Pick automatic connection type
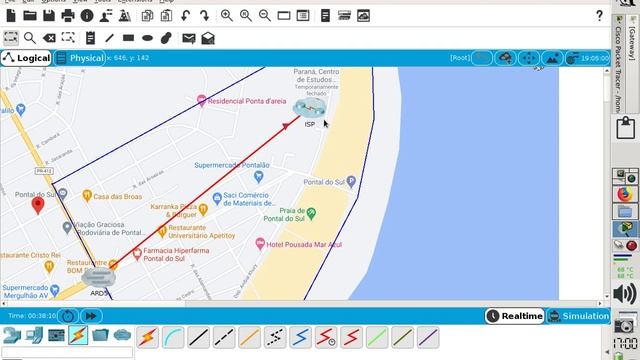The width and height of the screenshot is (640, 360). point(147,338)
